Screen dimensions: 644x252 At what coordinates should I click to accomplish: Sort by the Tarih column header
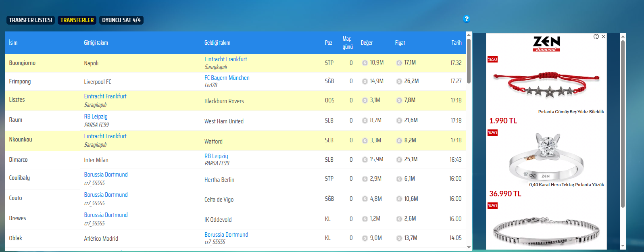pos(456,43)
